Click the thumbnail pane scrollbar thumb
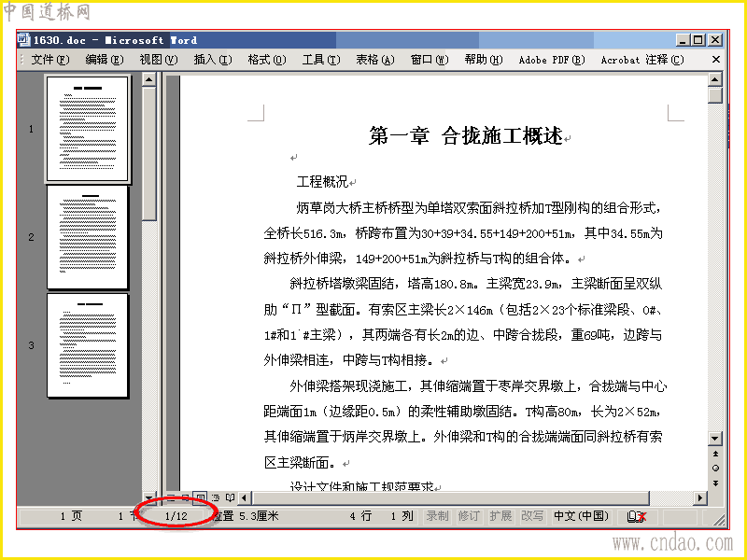747x560 pixels. tap(149, 153)
